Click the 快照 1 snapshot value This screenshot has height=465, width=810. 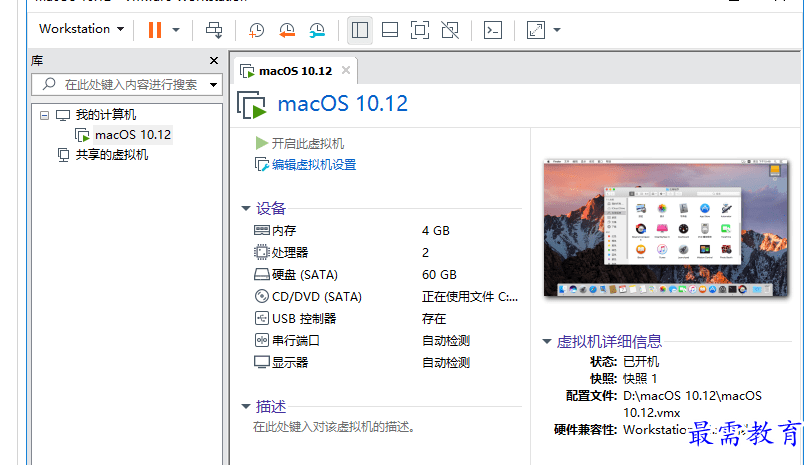tap(640, 379)
